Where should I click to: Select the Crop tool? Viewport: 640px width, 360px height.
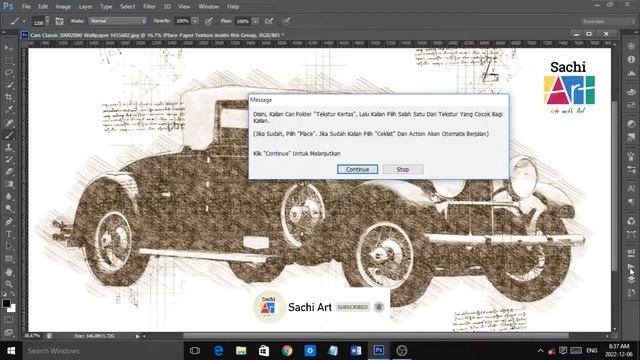[x=9, y=97]
